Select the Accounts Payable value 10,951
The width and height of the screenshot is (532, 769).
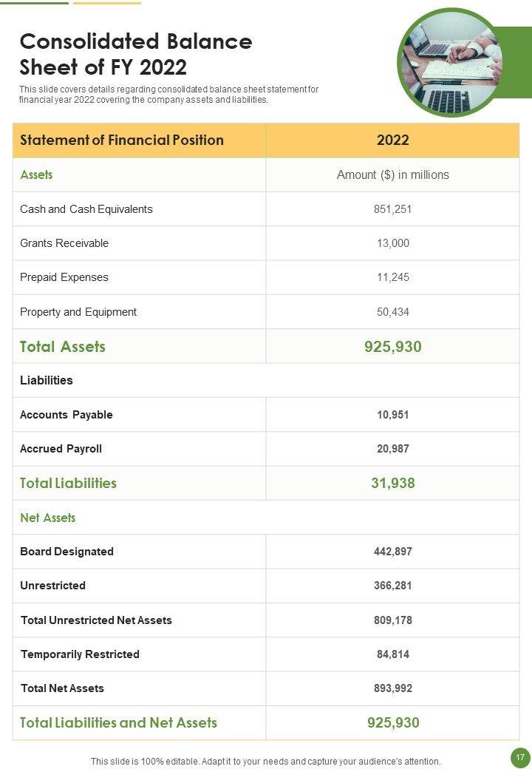point(392,415)
